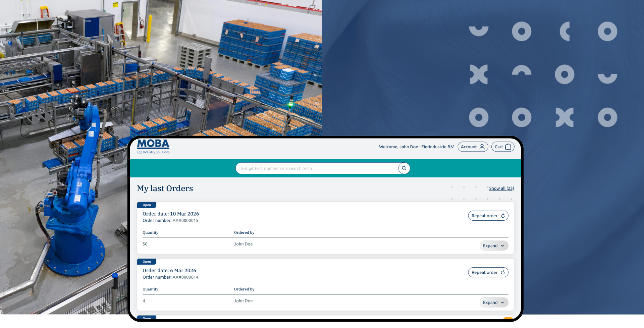Viewport: 644px width, 328px height.
Task: Click the Ordered by header in first order
Action: click(x=244, y=233)
